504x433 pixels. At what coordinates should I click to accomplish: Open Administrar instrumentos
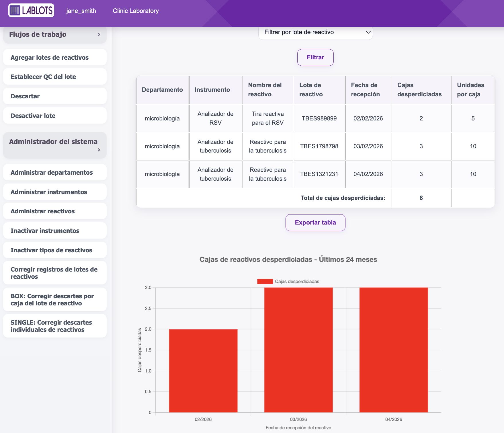pyautogui.click(x=55, y=192)
